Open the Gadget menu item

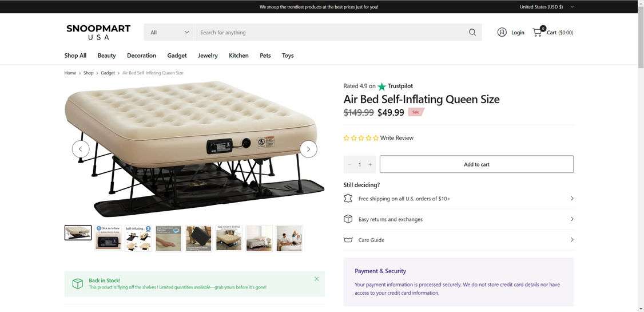177,56
